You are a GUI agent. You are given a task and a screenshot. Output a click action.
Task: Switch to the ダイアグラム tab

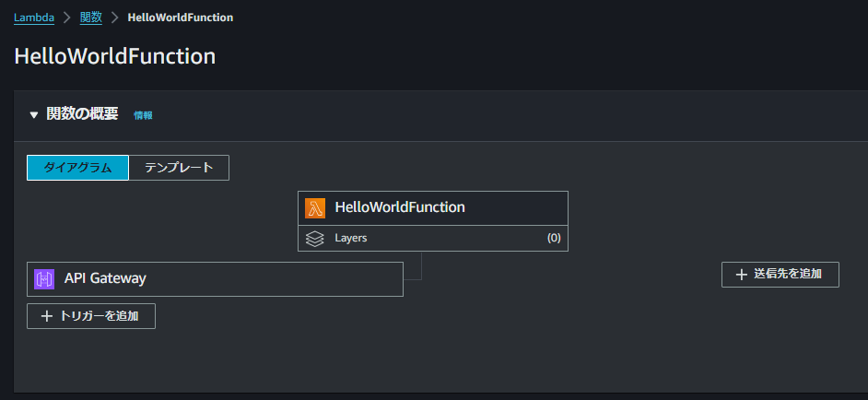(77, 168)
